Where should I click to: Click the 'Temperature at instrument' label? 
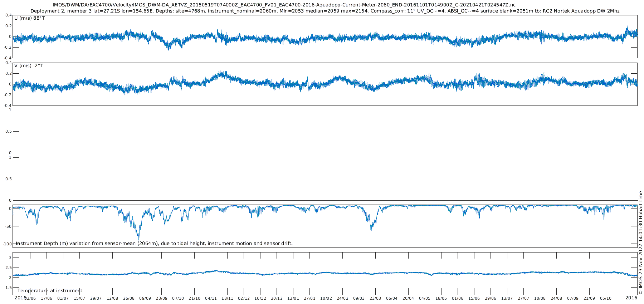pyautogui.click(x=50, y=291)
